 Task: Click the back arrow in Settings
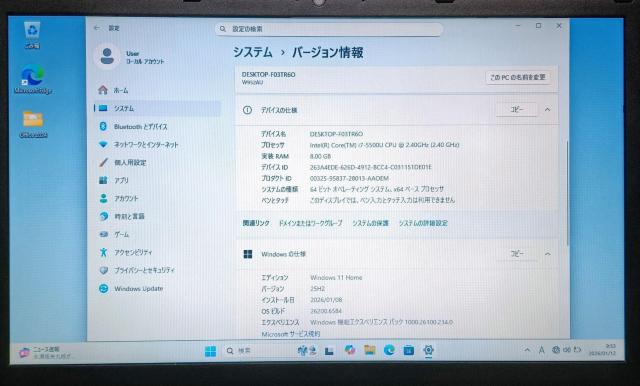[x=97, y=28]
